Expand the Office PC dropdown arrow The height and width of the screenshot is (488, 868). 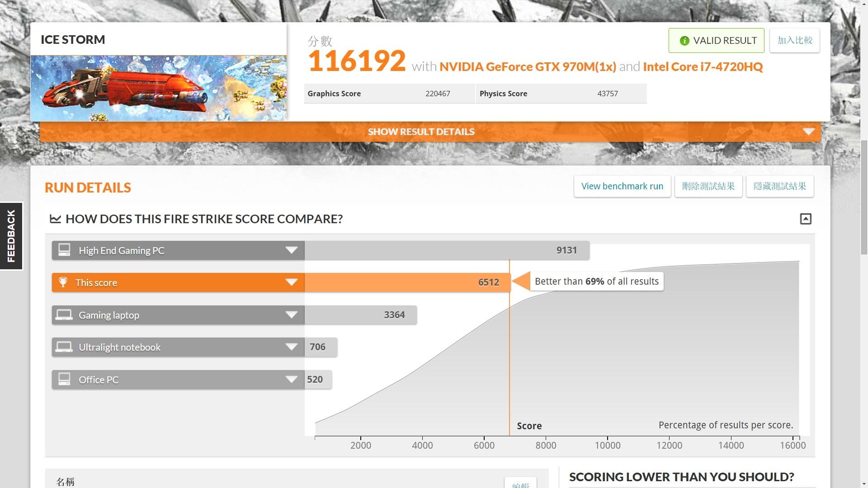click(x=292, y=380)
